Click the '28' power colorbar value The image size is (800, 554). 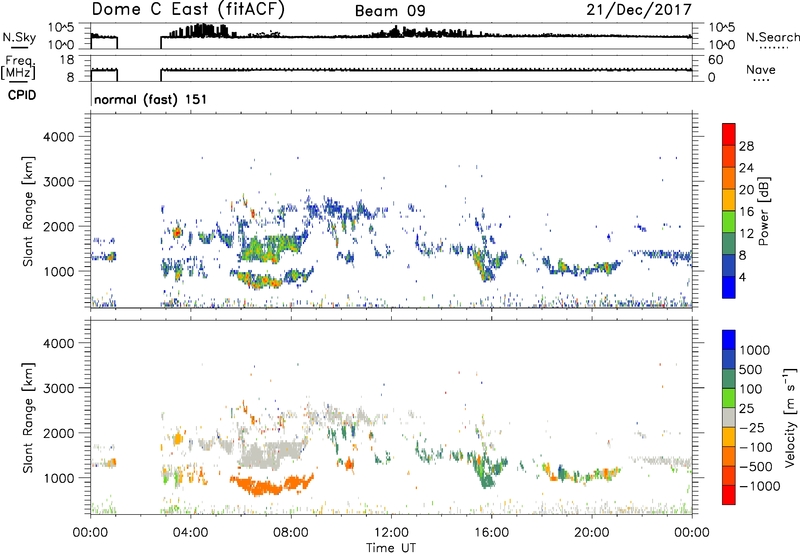pos(746,146)
